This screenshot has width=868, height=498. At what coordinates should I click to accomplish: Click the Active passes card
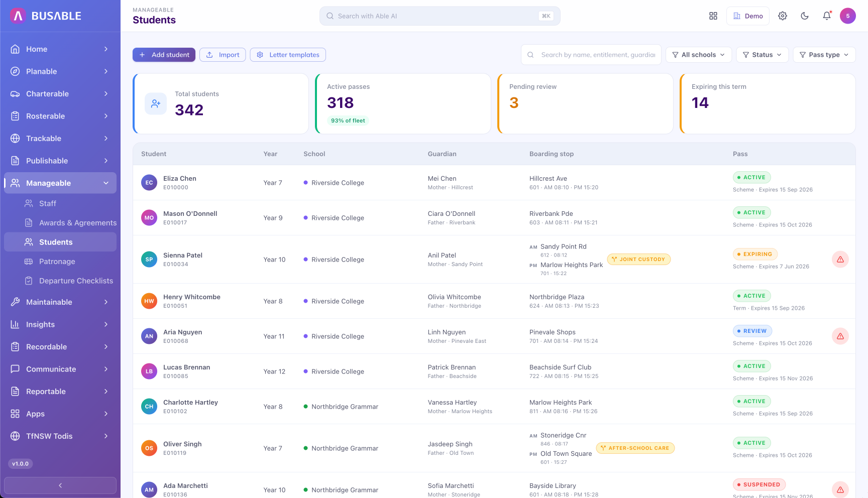click(403, 104)
